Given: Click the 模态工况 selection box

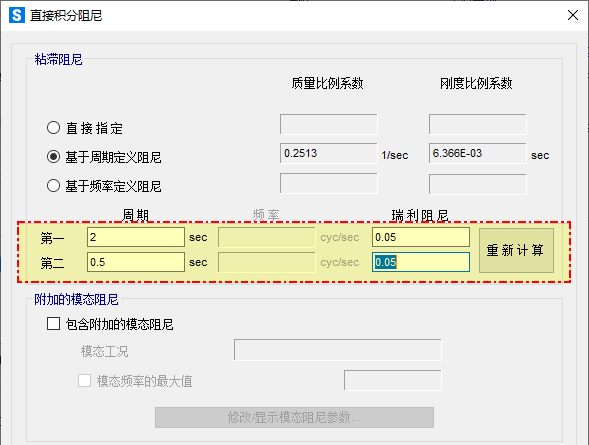Looking at the screenshot, I should pyautogui.click(x=337, y=350).
